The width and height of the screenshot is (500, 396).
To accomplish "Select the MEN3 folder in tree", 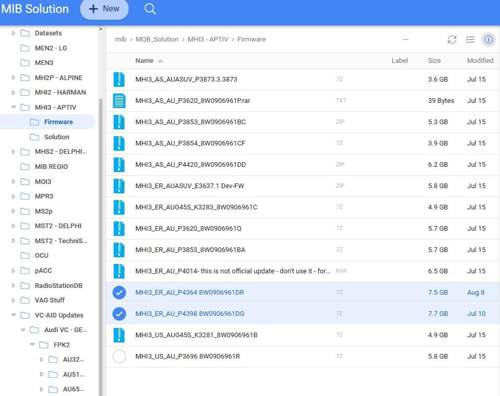I will pos(44,63).
